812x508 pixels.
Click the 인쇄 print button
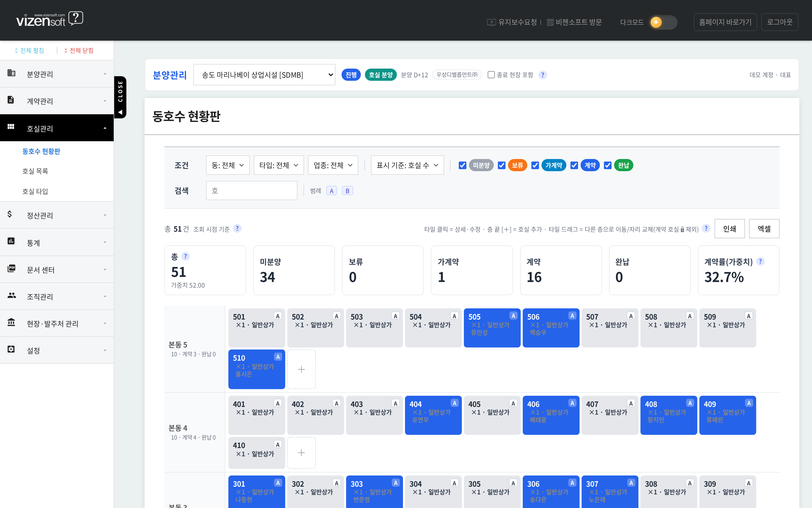[730, 228]
